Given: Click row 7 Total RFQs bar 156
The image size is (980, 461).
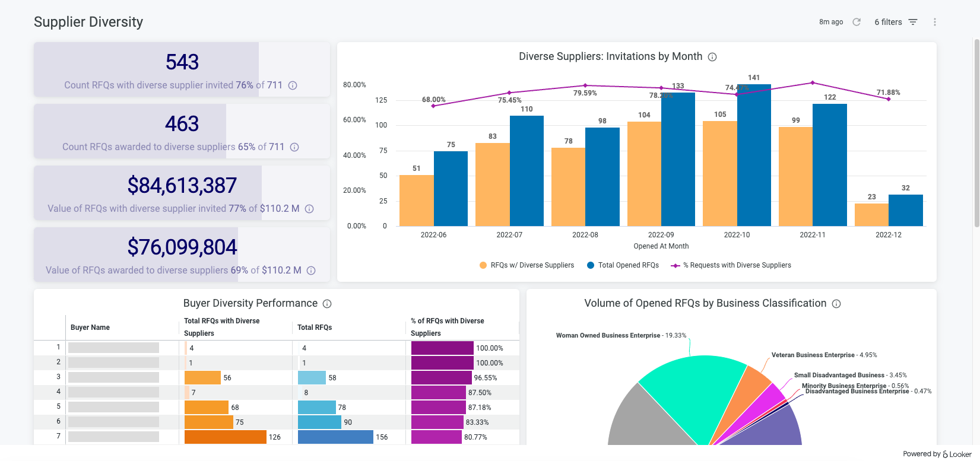Looking at the screenshot, I should pyautogui.click(x=335, y=437).
